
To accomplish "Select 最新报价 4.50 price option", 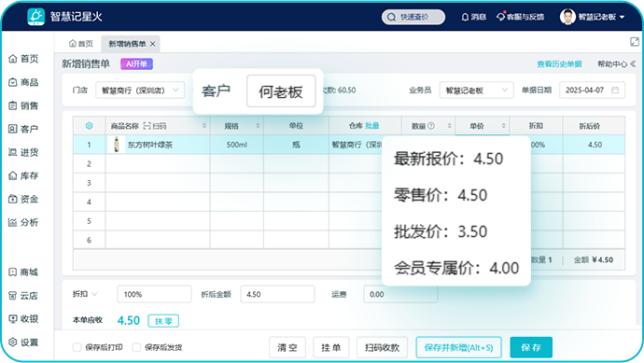I will [x=449, y=159].
